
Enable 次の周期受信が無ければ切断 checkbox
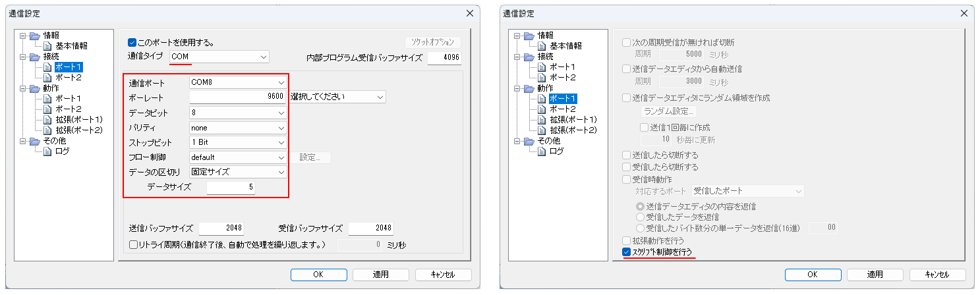[627, 42]
